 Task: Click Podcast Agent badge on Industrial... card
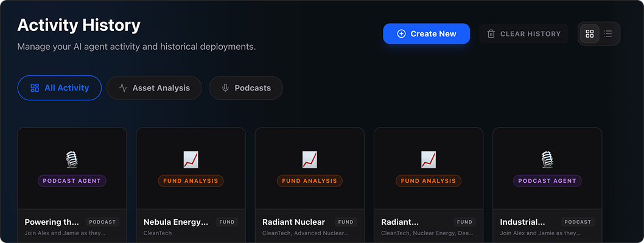pyautogui.click(x=547, y=180)
